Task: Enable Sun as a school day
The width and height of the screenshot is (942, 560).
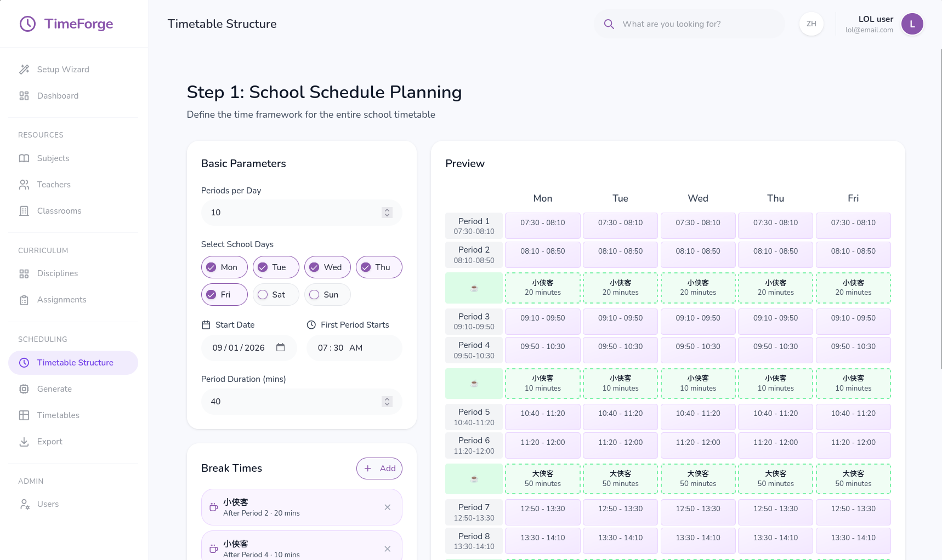Action: click(x=327, y=295)
